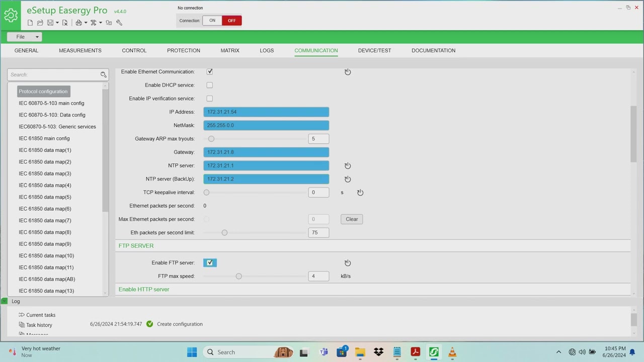
Task: Clear the max Ethernet packets counter
Action: pos(352,219)
